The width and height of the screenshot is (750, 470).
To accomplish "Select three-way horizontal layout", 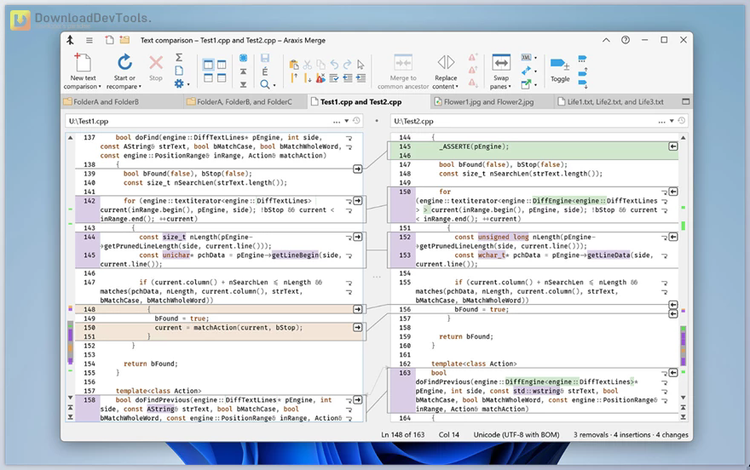I will pyautogui.click(x=222, y=78).
